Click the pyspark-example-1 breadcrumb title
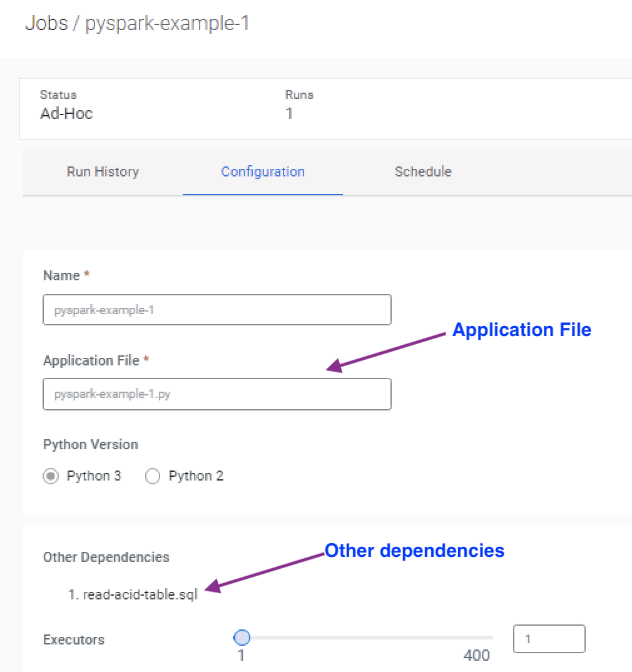Image resolution: width=632 pixels, height=672 pixels. tap(167, 23)
